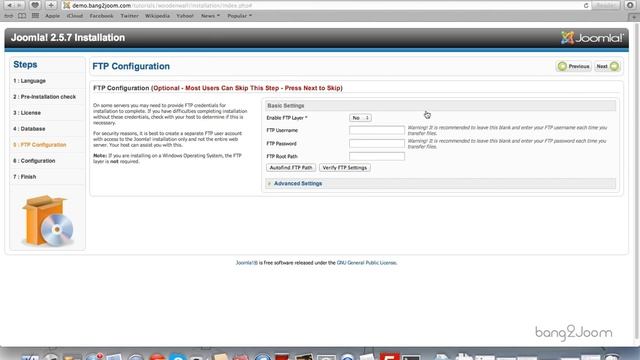Viewport: 640px width, 360px height.
Task: Open the News bookmarks folder dropdown
Action: pyautogui.click(x=210, y=16)
